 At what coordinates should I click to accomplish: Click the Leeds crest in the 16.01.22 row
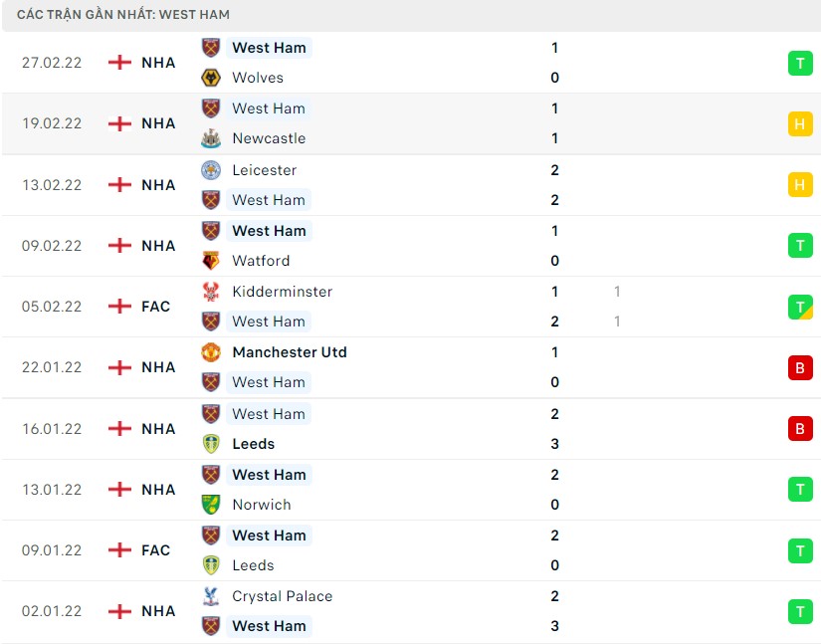(x=211, y=444)
